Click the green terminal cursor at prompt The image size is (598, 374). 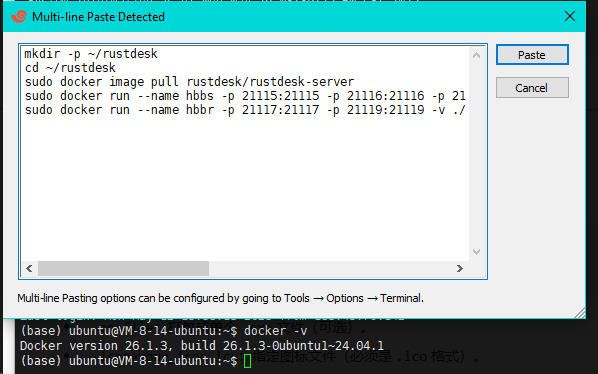pyautogui.click(x=248, y=361)
